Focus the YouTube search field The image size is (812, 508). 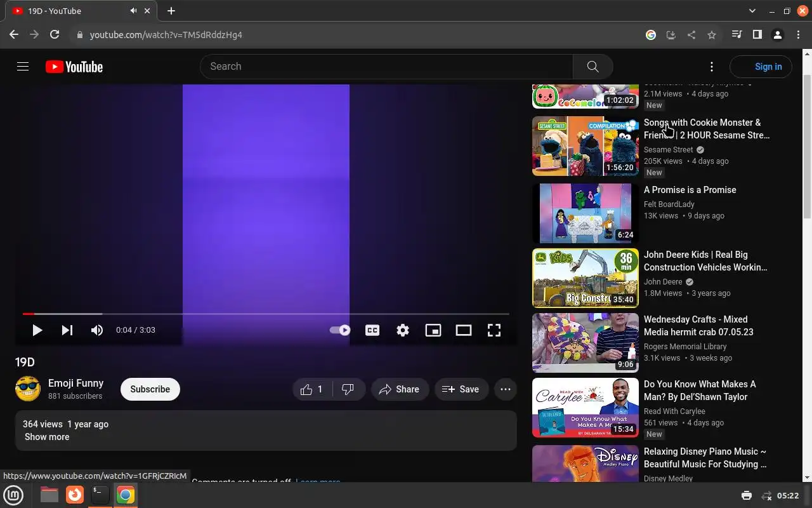[x=386, y=67]
